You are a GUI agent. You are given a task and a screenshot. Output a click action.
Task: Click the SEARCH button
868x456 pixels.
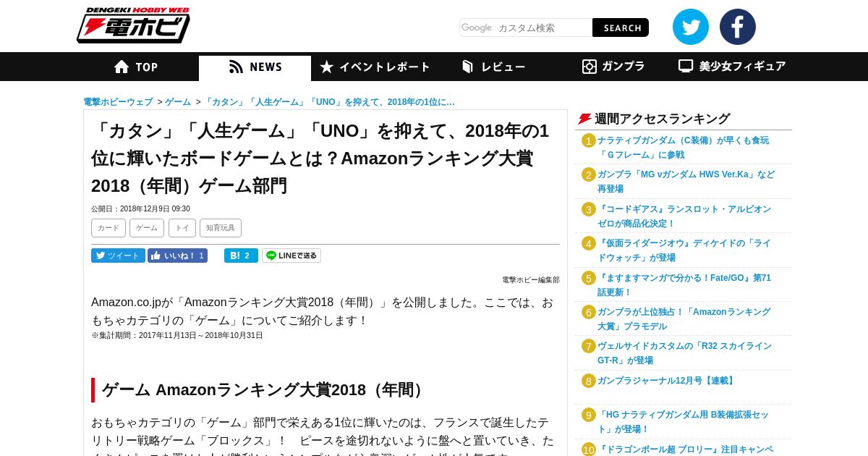point(621,28)
